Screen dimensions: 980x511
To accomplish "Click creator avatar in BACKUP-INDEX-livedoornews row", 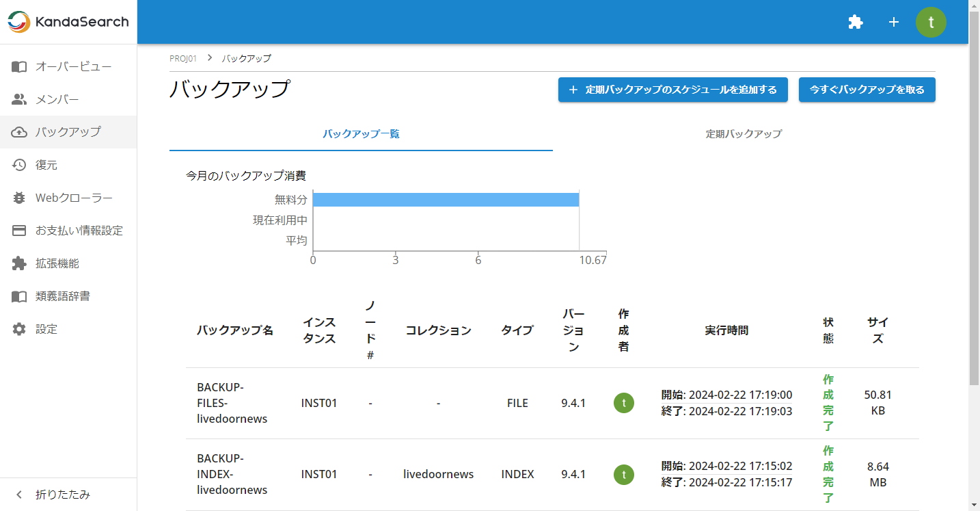I will pos(623,474).
